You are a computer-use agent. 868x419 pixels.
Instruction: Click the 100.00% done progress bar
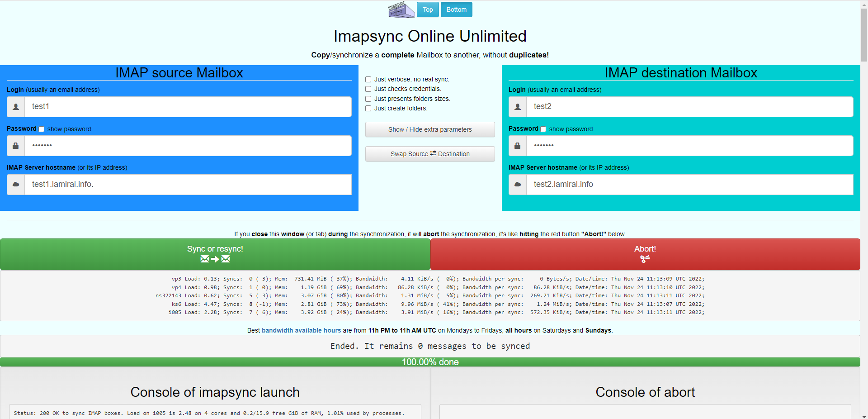430,362
